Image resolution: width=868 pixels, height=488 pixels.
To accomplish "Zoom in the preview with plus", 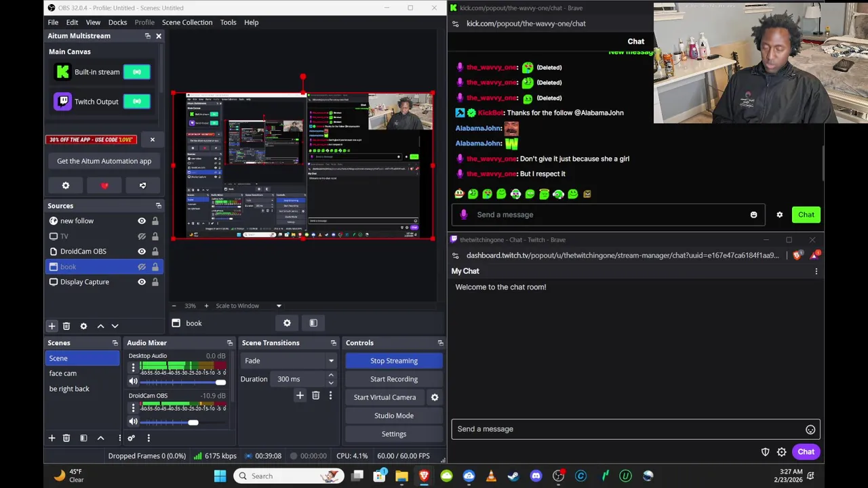I will click(x=206, y=306).
